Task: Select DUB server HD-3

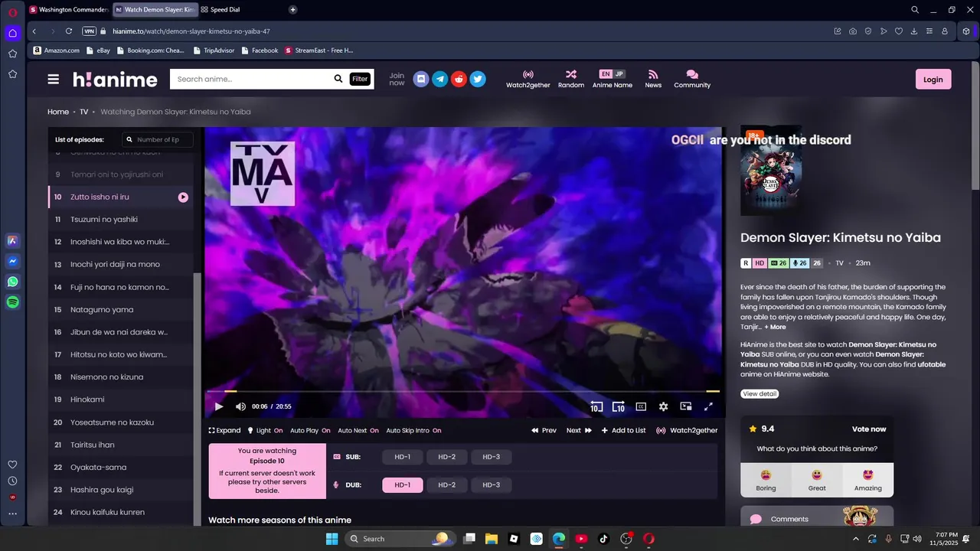Action: pos(492,485)
